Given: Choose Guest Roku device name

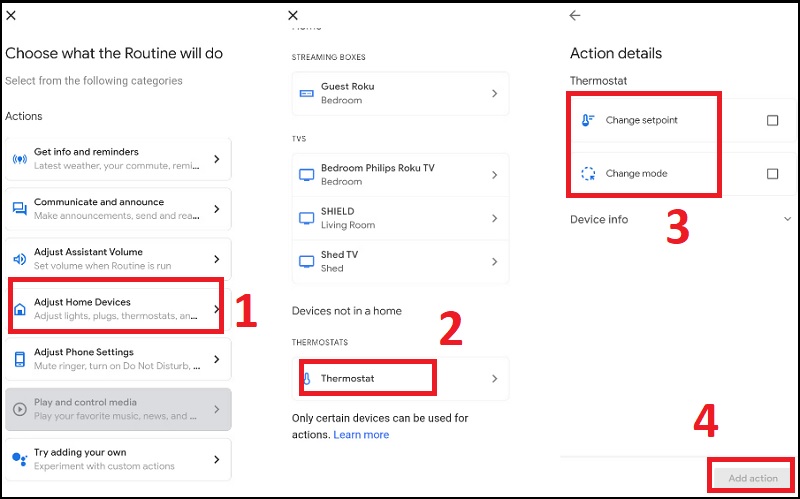Looking at the screenshot, I should pyautogui.click(x=347, y=86).
